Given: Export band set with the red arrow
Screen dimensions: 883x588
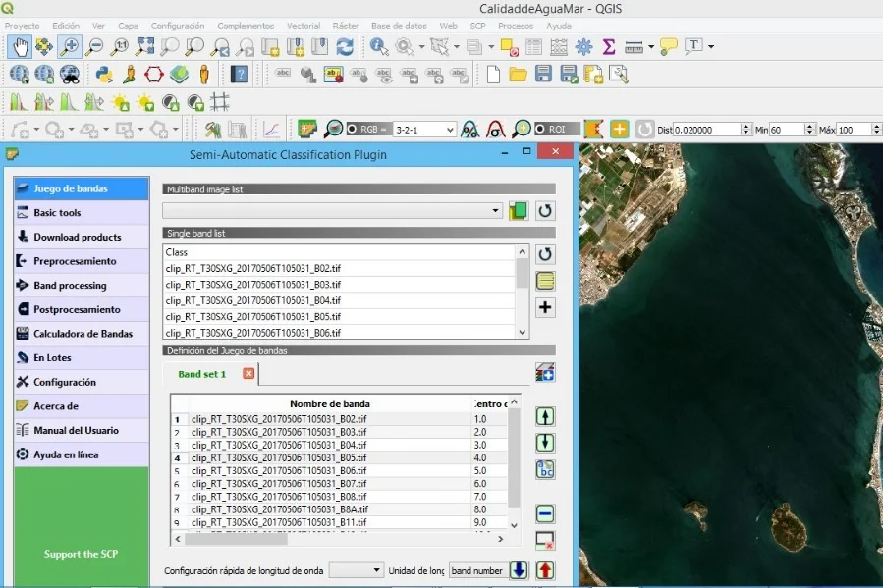Looking at the screenshot, I should click(544, 570).
